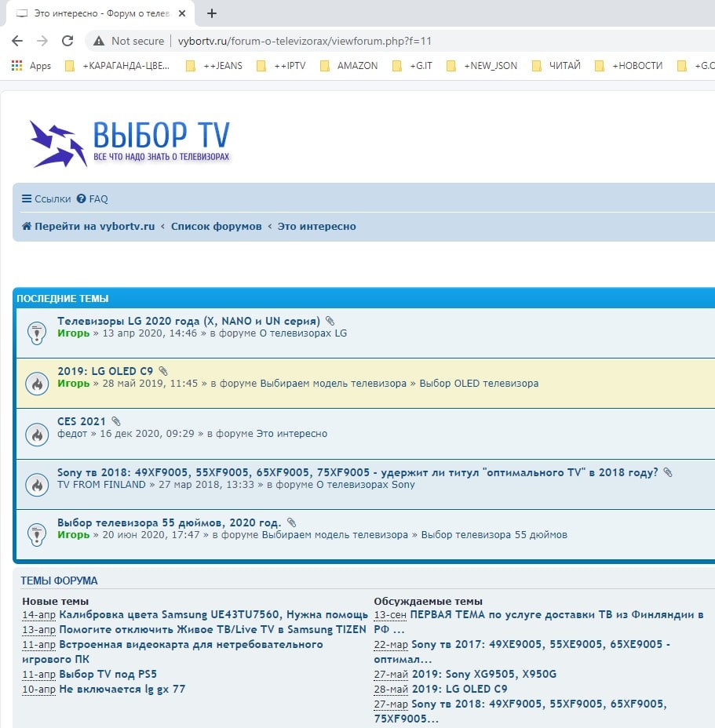715x728 pixels.
Task: Select the Это интересно breadcrumb
Action: (x=317, y=226)
